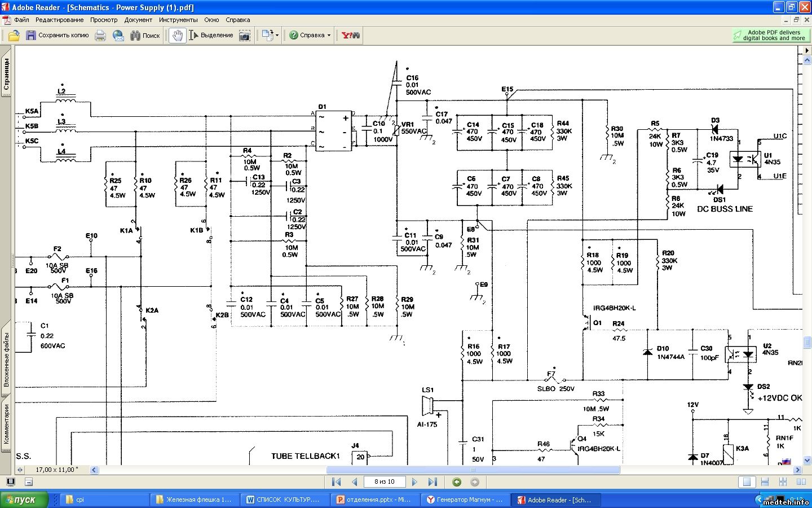Click the green Previous View button

[457, 482]
